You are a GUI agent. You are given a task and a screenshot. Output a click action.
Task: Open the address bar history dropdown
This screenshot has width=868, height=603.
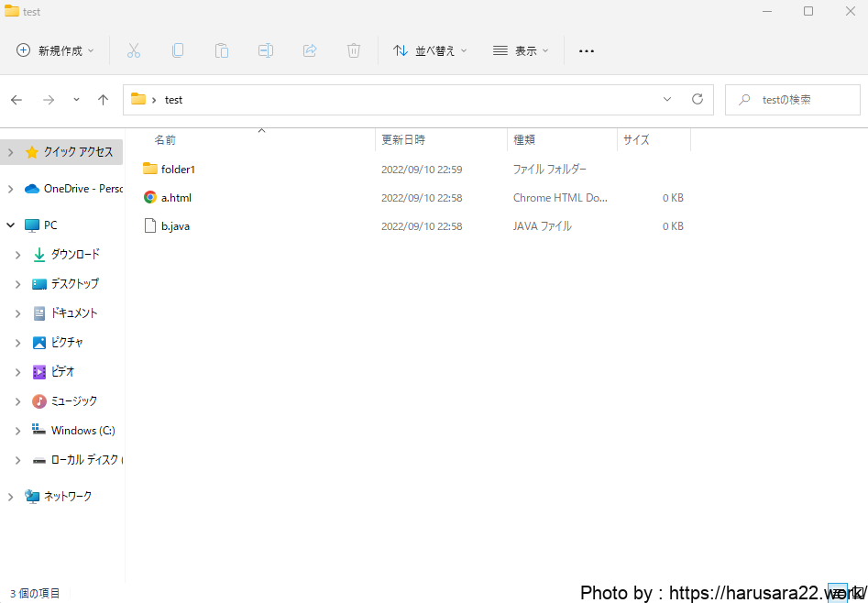667,99
